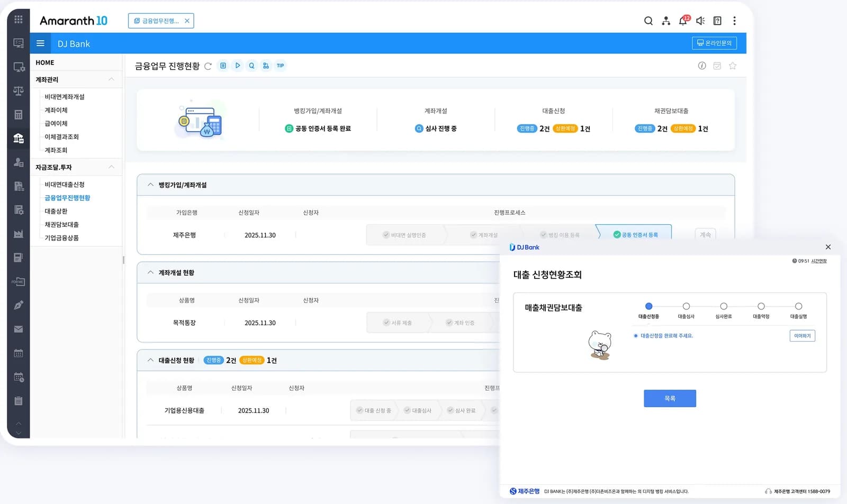Add page to favorites with star icon
Image resolution: width=847 pixels, height=504 pixels.
click(733, 66)
